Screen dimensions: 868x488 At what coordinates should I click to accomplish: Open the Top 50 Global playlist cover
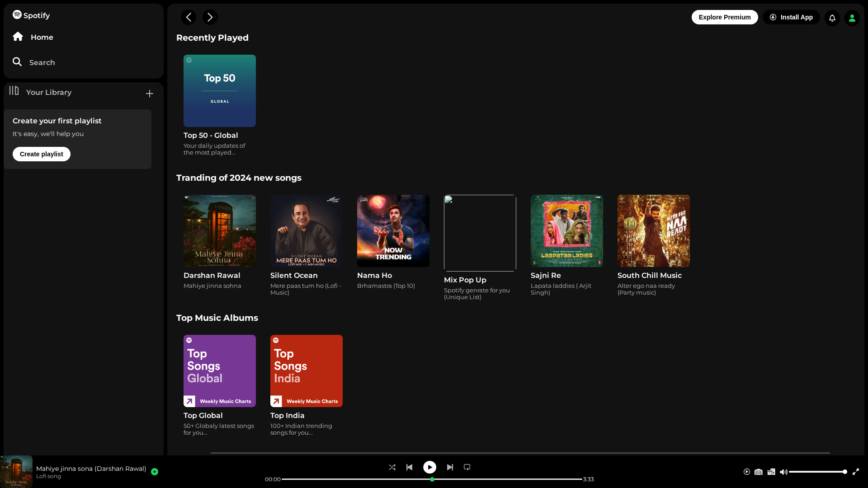pos(220,91)
